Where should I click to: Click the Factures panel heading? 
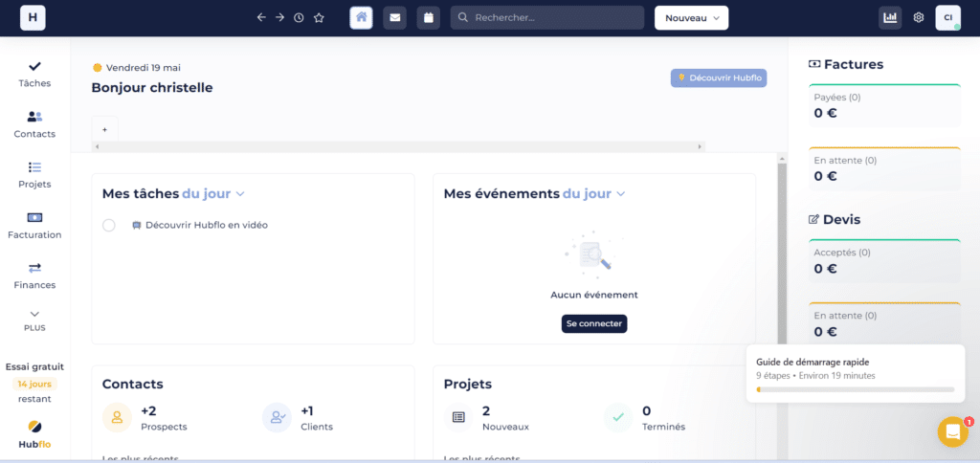tap(854, 64)
